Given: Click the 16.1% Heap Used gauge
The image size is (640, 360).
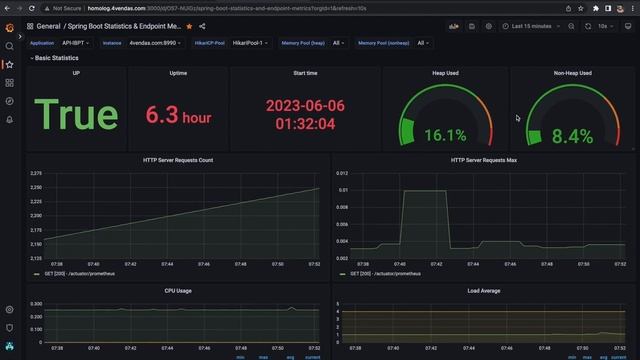Looking at the screenshot, I should pos(445,116).
